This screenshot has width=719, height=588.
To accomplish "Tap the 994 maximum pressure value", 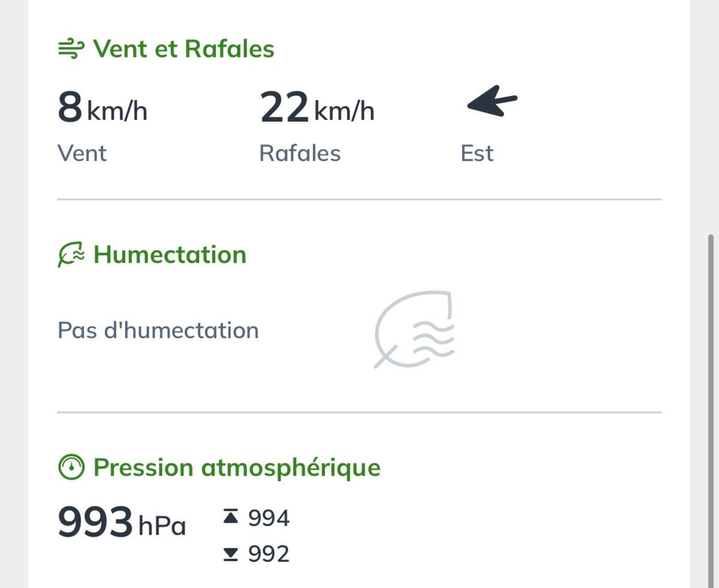I will coord(269,518).
